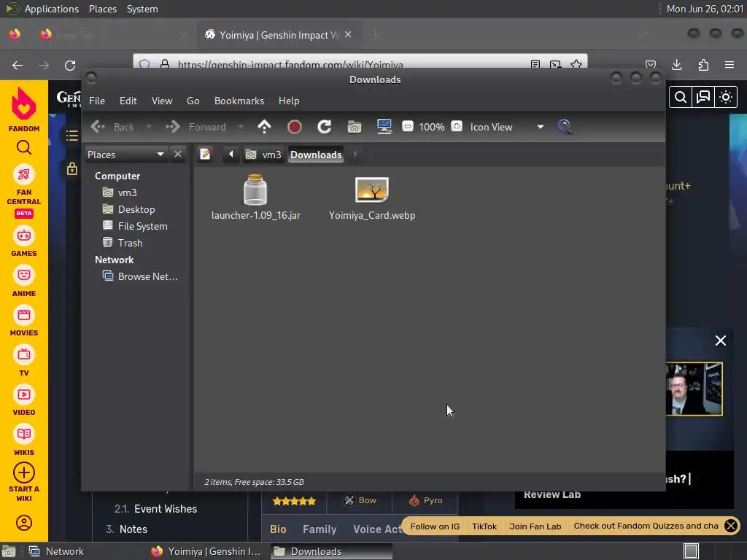Click the clock in the top panel

(705, 9)
